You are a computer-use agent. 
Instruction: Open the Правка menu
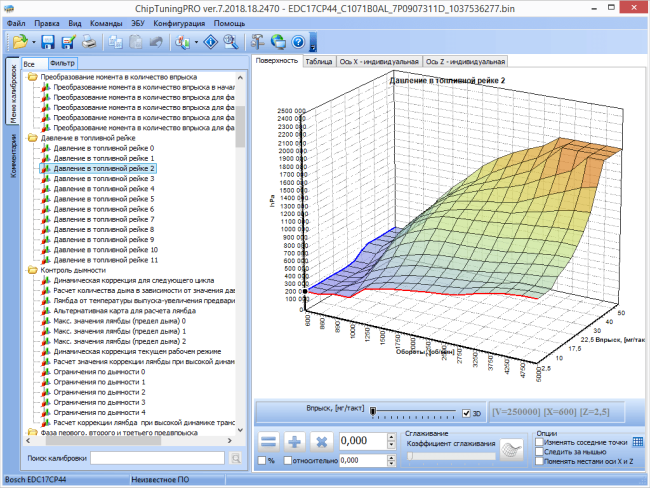(x=47, y=24)
